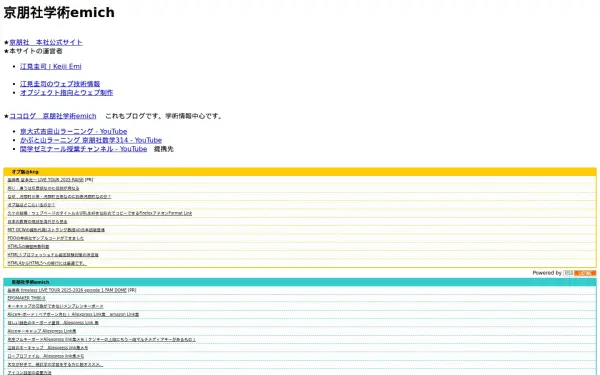Open the PDO sample code feed entry
Image resolution: width=600 pixels, height=375 pixels.
point(46,238)
